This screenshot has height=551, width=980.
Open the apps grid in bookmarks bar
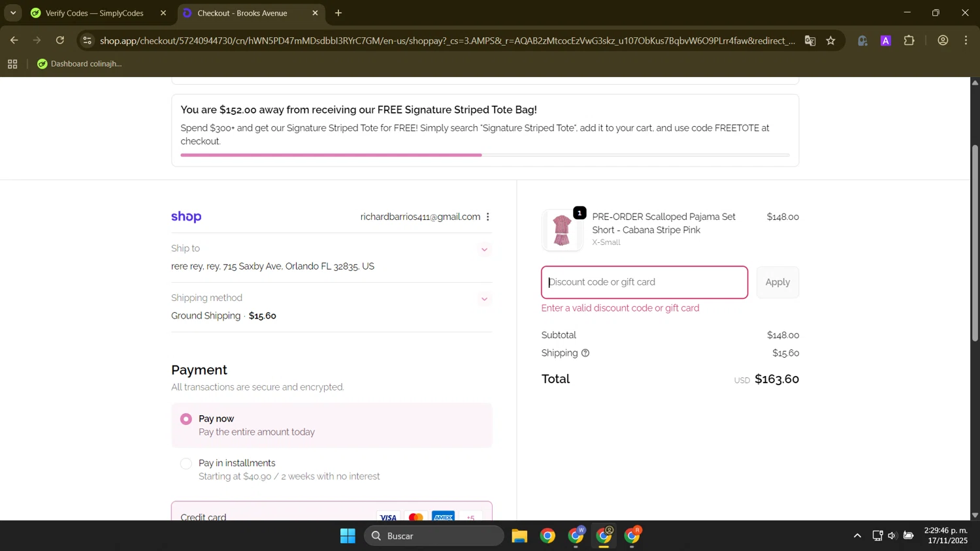12,64
